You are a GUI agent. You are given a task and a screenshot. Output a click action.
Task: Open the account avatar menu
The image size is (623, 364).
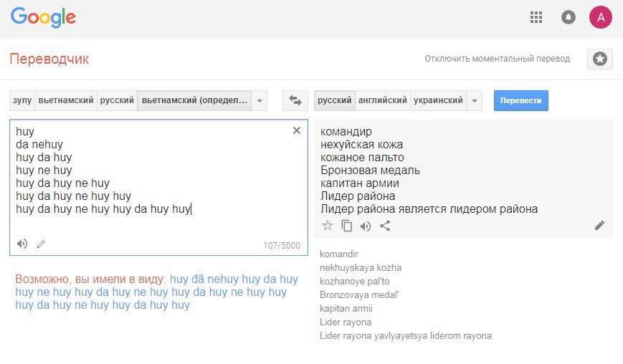click(x=601, y=17)
